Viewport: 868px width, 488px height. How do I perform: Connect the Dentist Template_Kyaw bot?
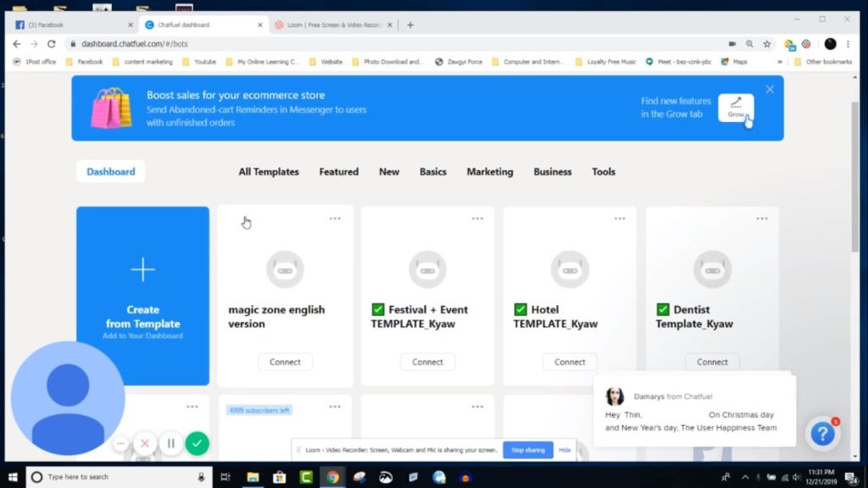click(x=712, y=362)
